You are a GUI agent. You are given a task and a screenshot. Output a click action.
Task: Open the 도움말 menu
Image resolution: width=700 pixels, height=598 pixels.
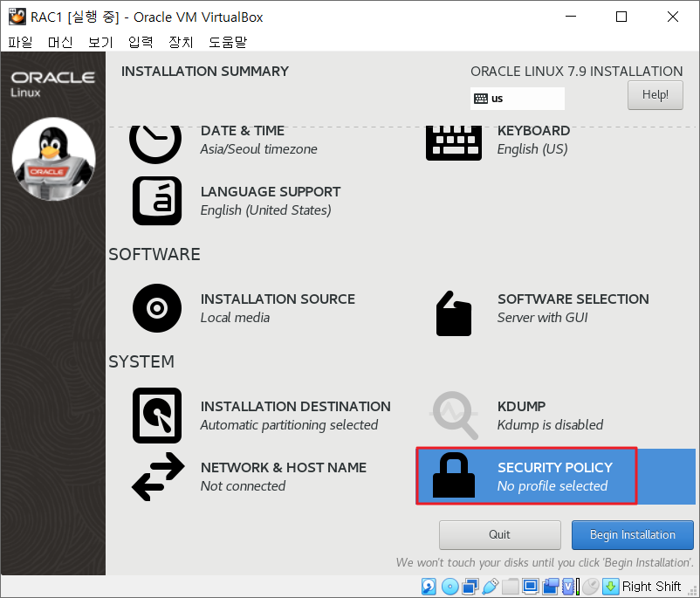coord(228,42)
